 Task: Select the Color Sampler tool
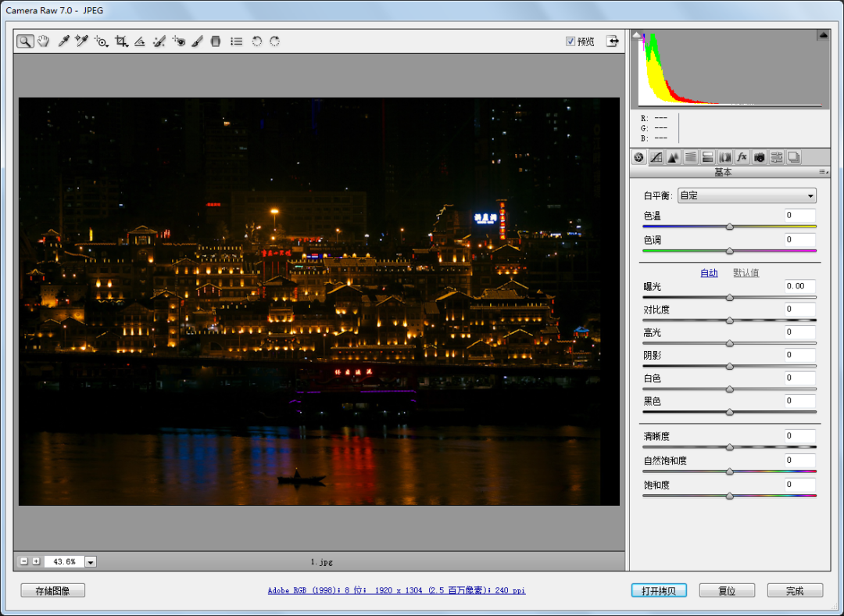(81, 41)
